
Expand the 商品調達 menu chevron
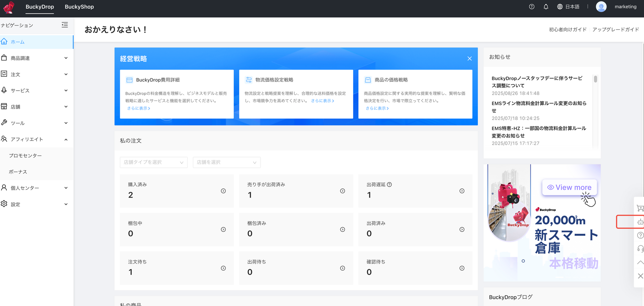(x=66, y=58)
